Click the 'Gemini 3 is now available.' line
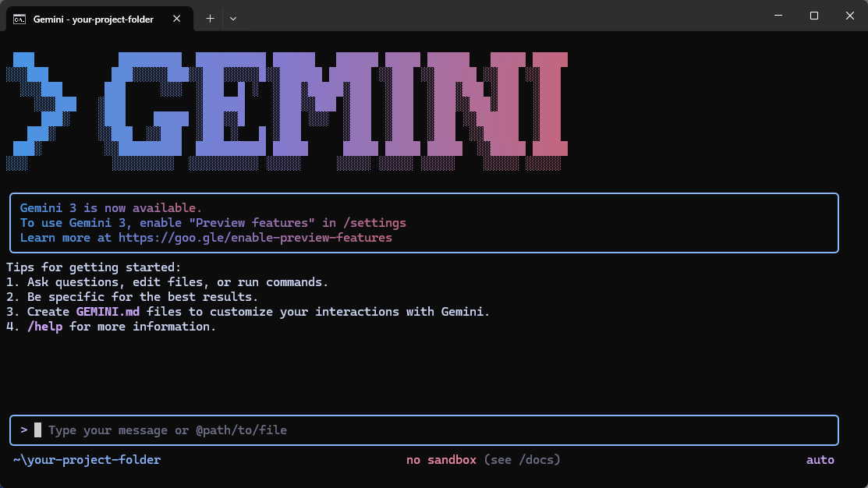Screen dimensions: 868x488 pyautogui.click(x=112, y=208)
